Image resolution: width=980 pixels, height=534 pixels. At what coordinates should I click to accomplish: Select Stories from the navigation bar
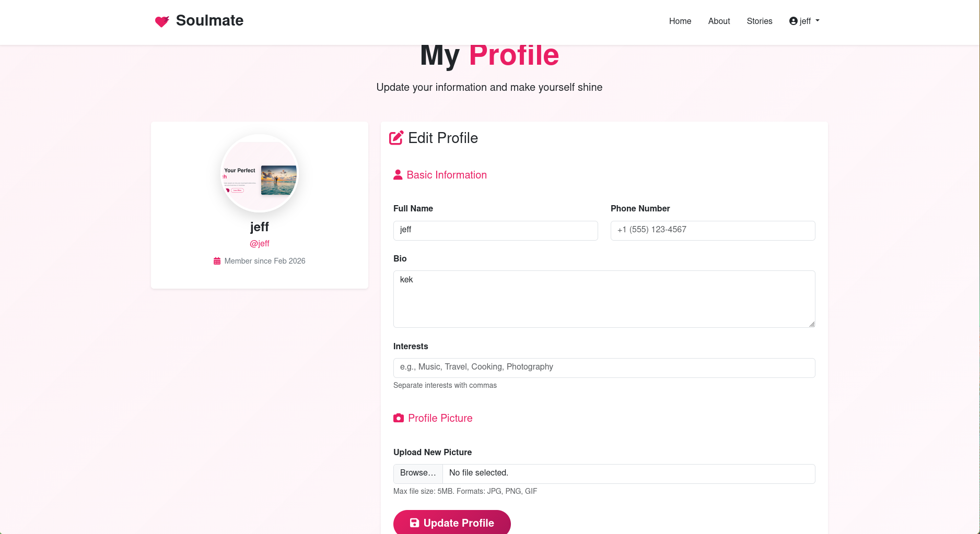tap(760, 21)
